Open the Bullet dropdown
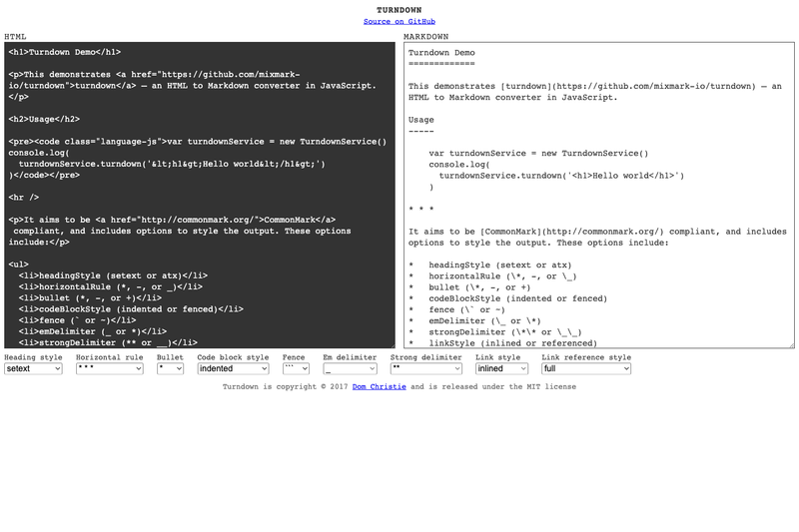This screenshot has width=799, height=532. click(x=170, y=368)
